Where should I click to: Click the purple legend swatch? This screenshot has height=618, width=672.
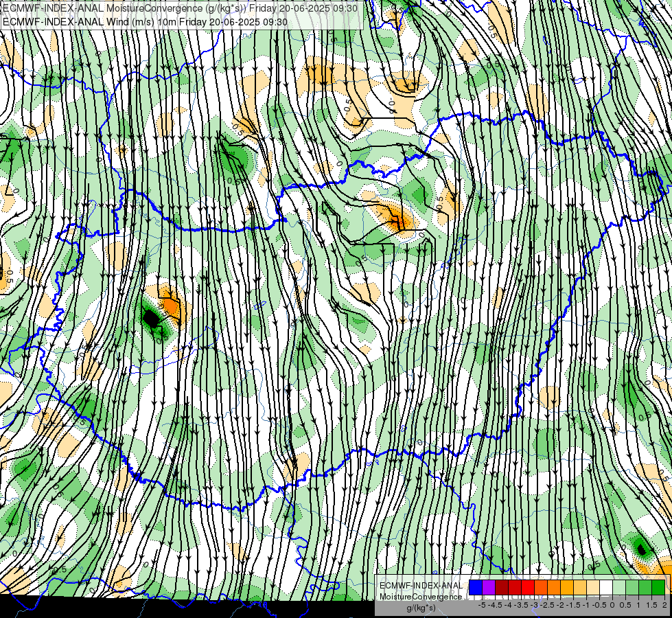pyautogui.click(x=489, y=588)
